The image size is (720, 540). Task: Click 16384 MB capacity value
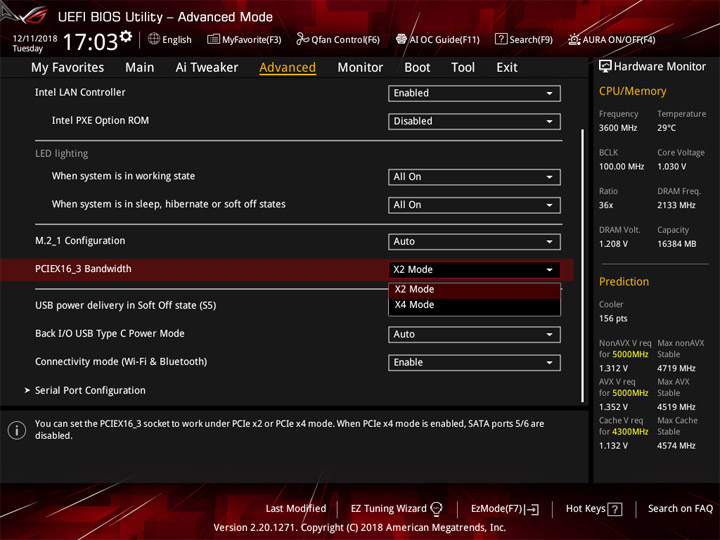click(x=676, y=244)
